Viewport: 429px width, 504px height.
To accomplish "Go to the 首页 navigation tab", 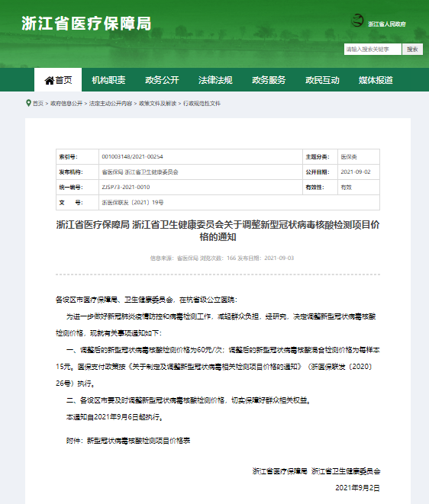I will 58,80.
